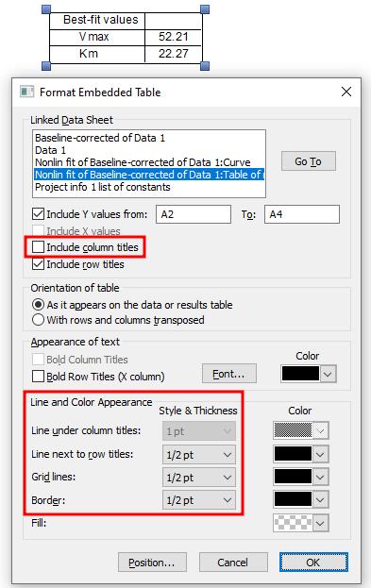The width and height of the screenshot is (371, 588).
Task: Click the Go To button
Action: click(x=309, y=161)
